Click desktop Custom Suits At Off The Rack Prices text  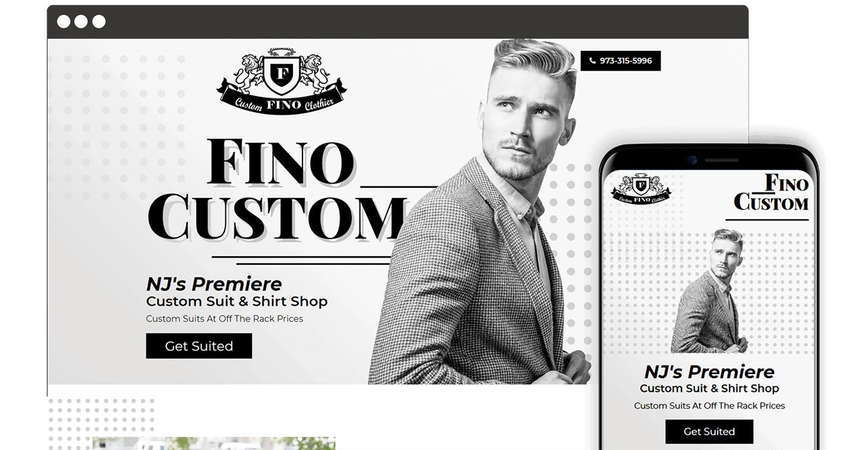[x=224, y=319]
